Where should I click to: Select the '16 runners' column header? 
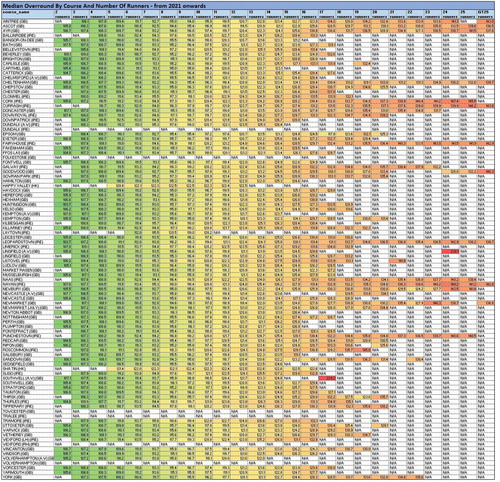tap(310, 14)
